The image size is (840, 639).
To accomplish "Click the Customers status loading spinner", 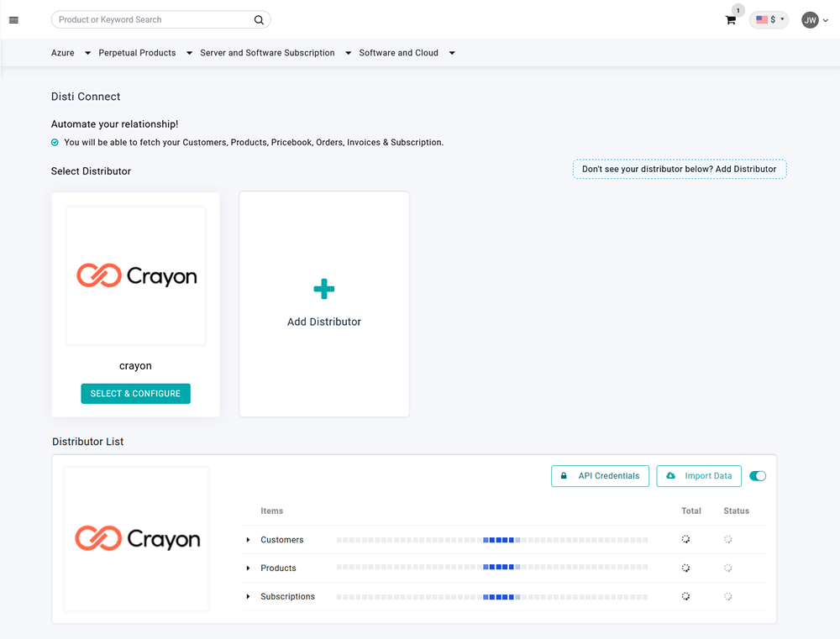I will click(728, 539).
